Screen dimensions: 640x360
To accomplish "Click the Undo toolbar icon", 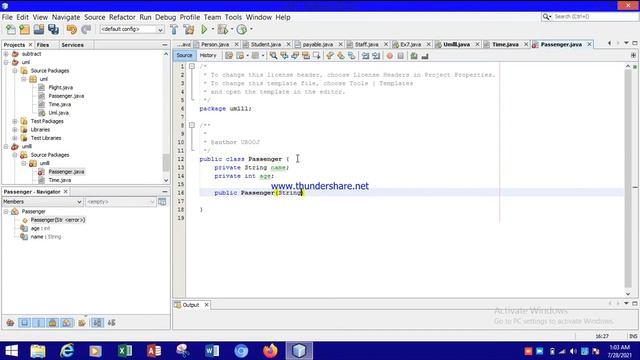I will point(72,29).
